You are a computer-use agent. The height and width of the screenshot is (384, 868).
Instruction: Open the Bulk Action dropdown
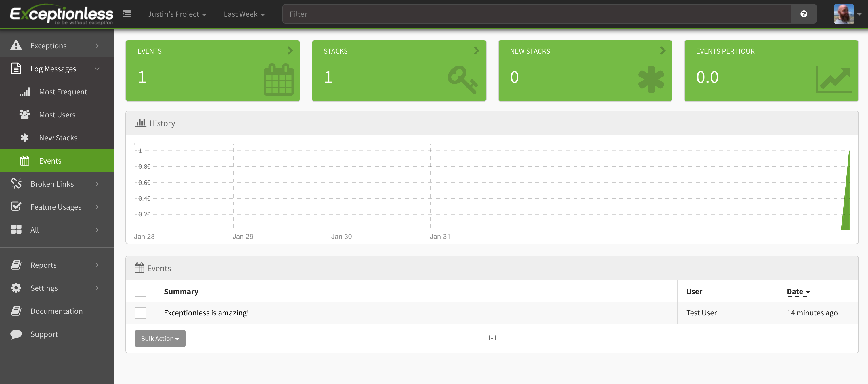(160, 338)
